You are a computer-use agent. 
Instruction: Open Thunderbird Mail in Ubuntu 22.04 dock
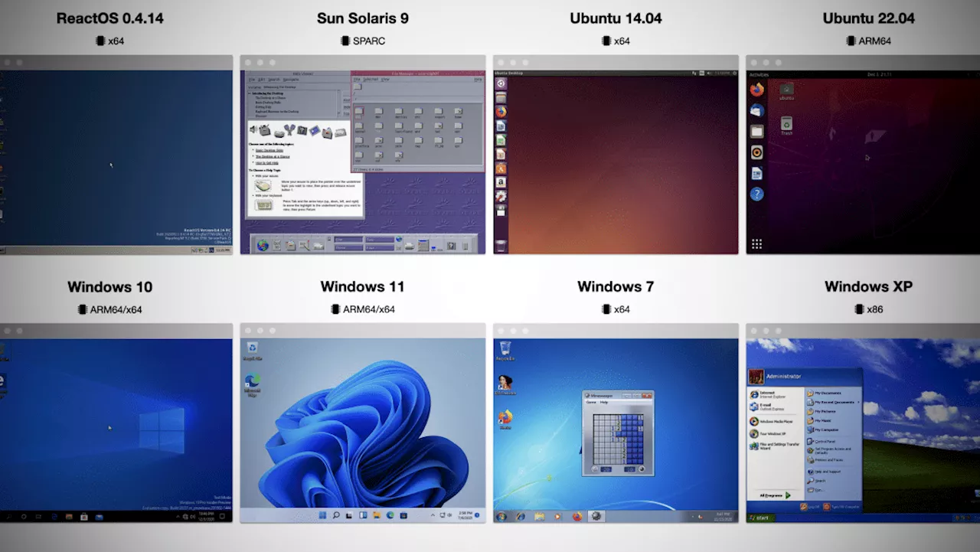click(x=757, y=110)
